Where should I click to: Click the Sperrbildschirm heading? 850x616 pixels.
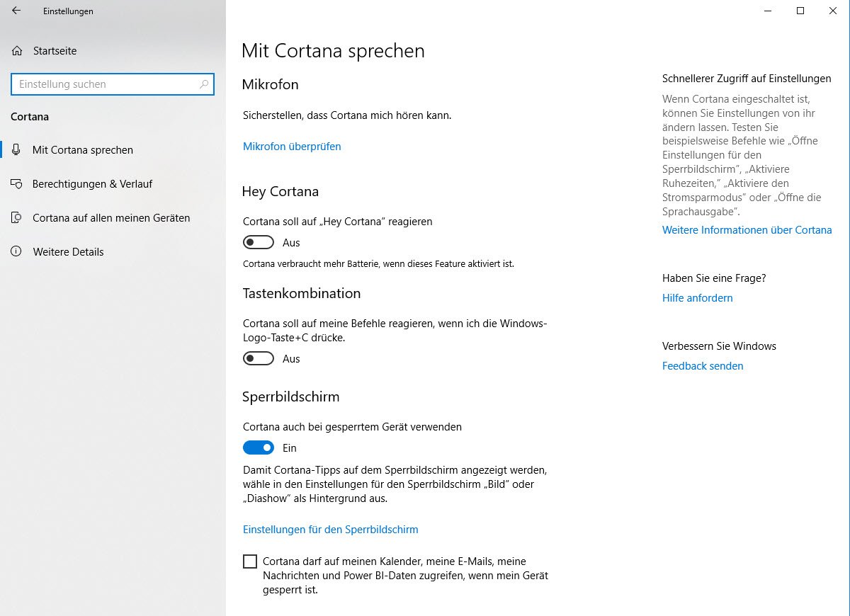(290, 397)
